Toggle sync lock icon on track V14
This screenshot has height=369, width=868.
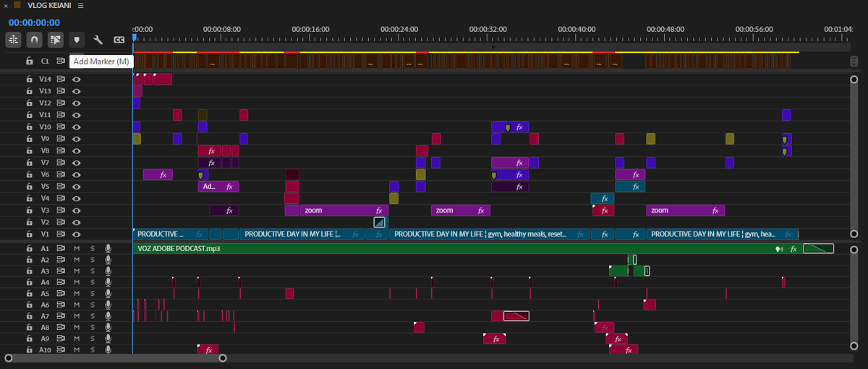61,80
